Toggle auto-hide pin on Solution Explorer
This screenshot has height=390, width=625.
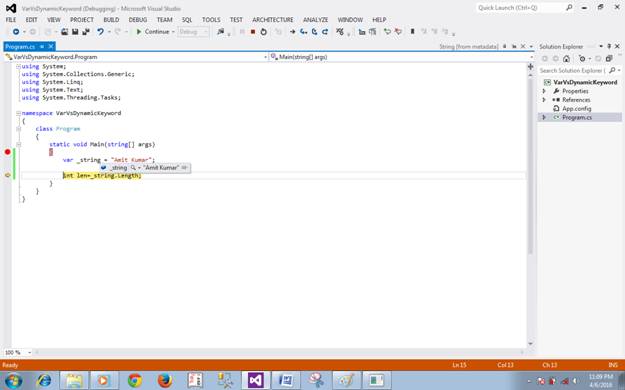609,47
